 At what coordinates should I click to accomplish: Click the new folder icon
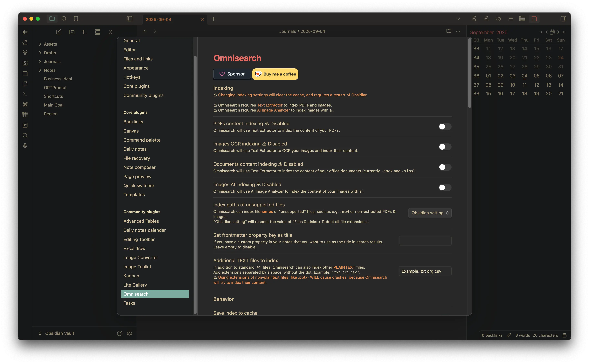[x=71, y=32]
